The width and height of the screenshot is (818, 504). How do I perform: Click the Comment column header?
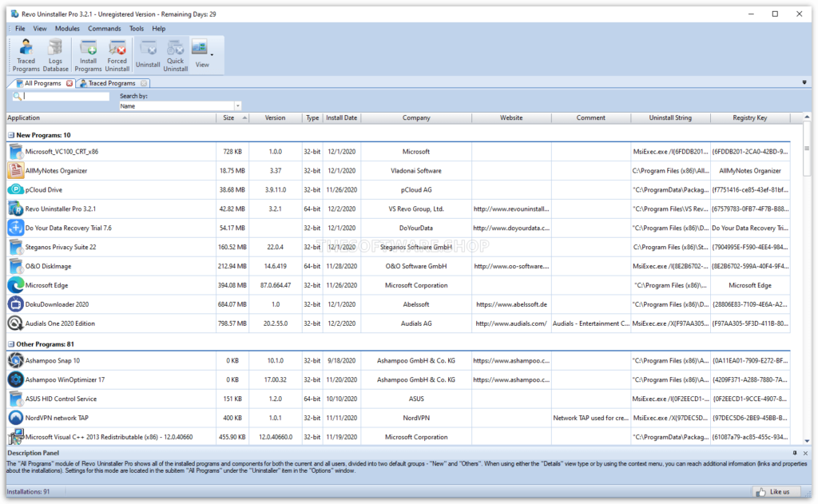(591, 118)
